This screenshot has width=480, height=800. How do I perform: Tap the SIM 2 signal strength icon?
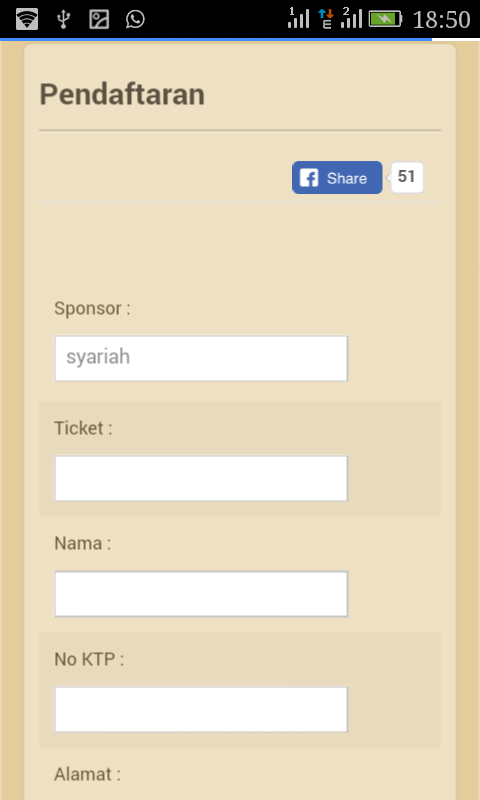tap(351, 18)
